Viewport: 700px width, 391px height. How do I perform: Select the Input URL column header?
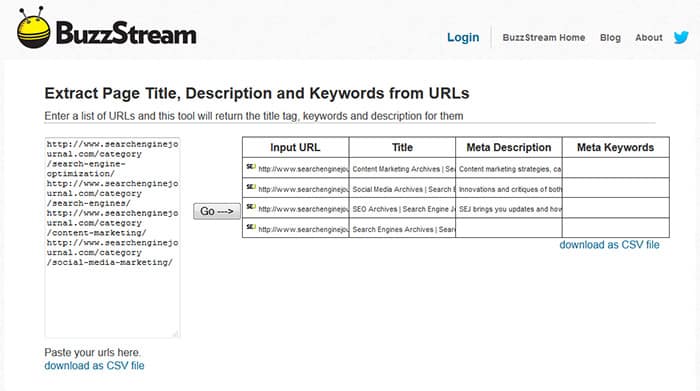point(296,147)
